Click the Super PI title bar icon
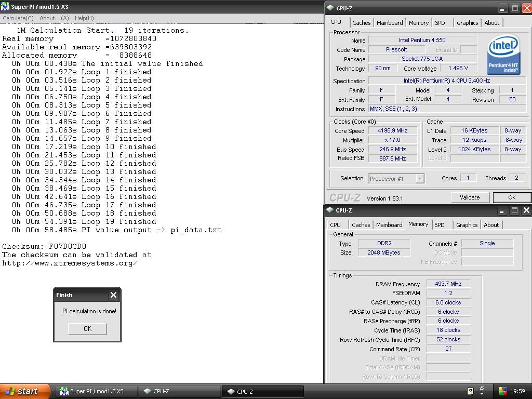The image size is (532, 399). point(5,6)
